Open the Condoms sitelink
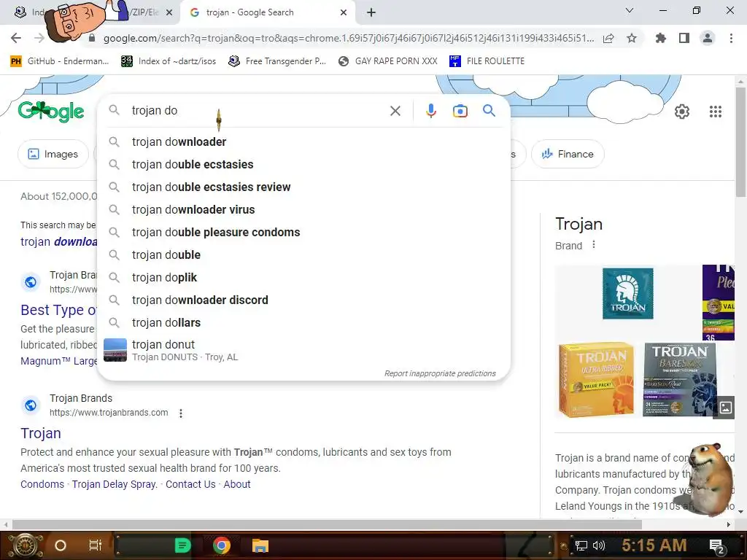747x560 pixels. coord(42,484)
